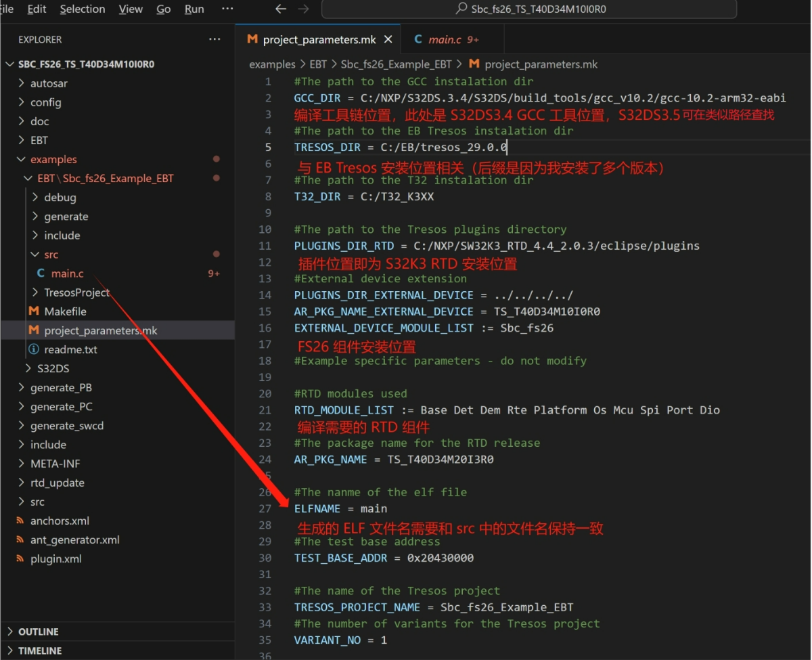812x660 pixels.
Task: Open the Explorer more actions ellipsis
Action: (215, 39)
